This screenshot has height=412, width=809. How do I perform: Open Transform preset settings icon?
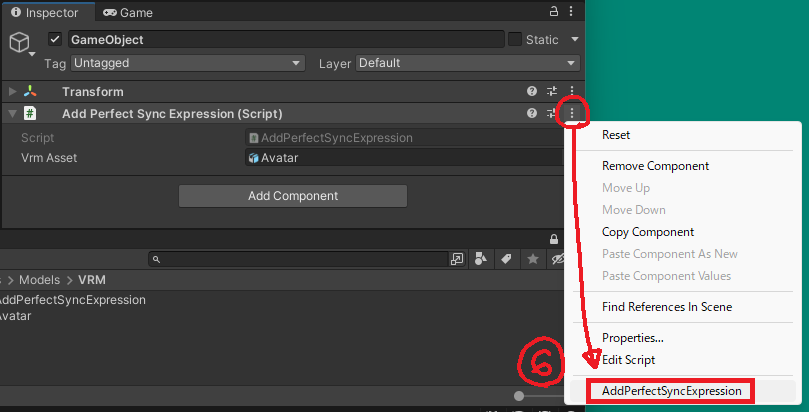coord(552,91)
